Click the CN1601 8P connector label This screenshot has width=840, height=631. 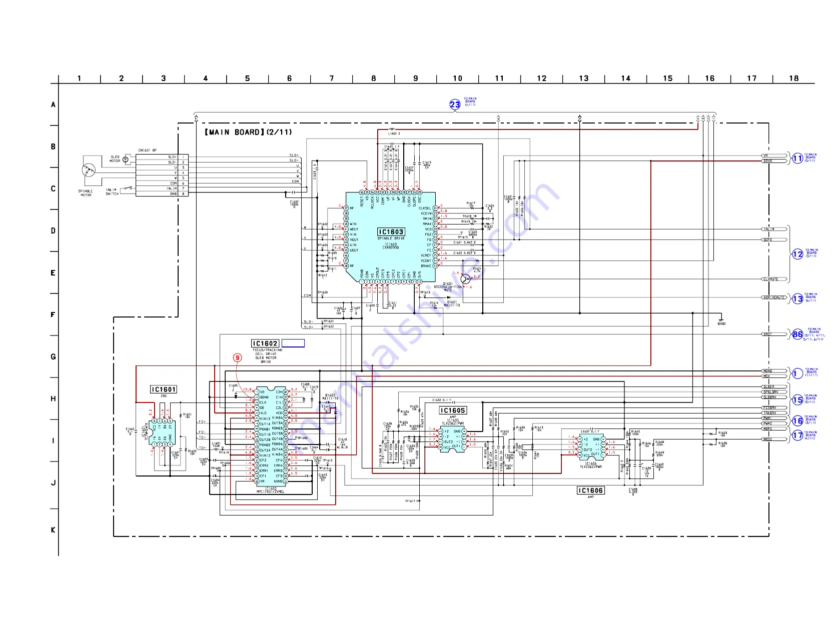147,150
